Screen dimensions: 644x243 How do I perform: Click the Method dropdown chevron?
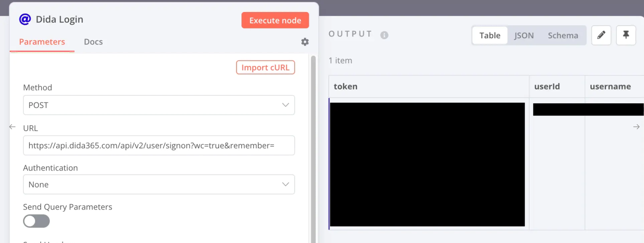coord(285,105)
